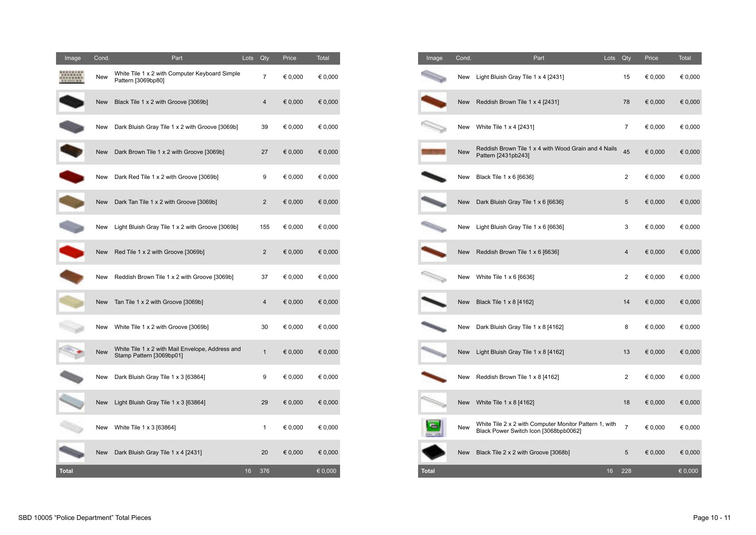The height and width of the screenshot is (535, 756).
Task: Click the Price header in the left table
Action: (x=289, y=58)
